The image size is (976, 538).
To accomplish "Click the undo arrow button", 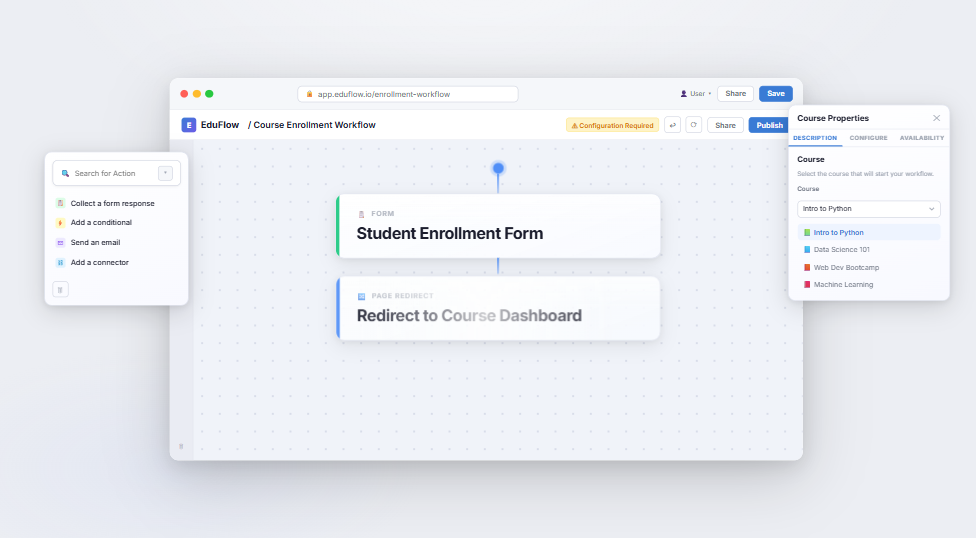I will click(x=672, y=125).
